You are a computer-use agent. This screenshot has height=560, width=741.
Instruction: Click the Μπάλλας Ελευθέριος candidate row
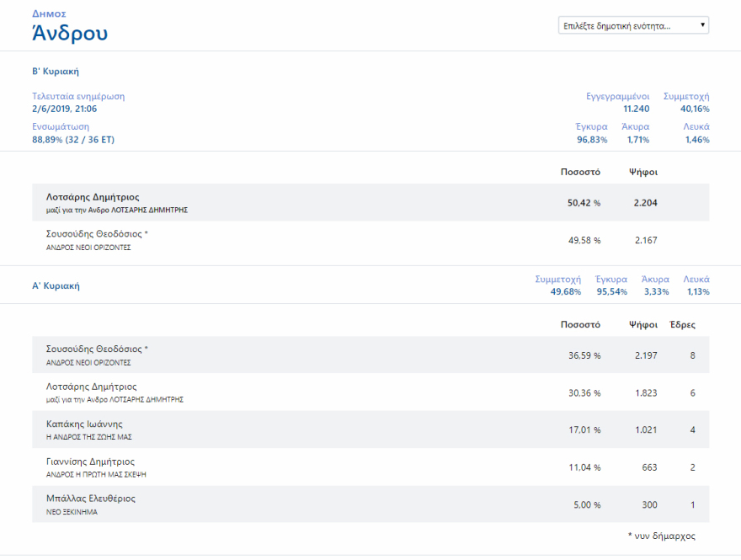tap(370, 504)
